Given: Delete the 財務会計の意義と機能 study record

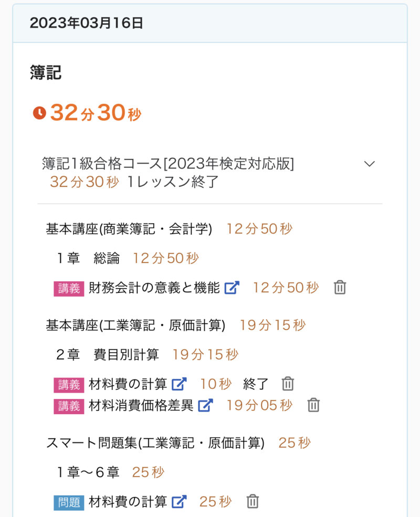Looking at the screenshot, I should tap(340, 288).
